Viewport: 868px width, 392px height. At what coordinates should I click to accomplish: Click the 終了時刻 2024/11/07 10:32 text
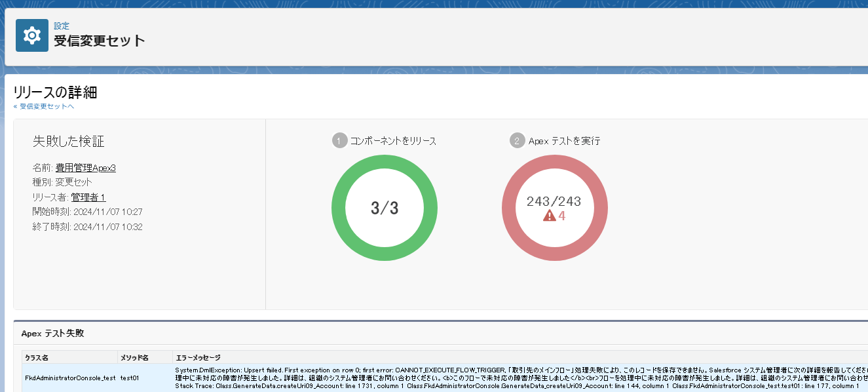coord(88,227)
